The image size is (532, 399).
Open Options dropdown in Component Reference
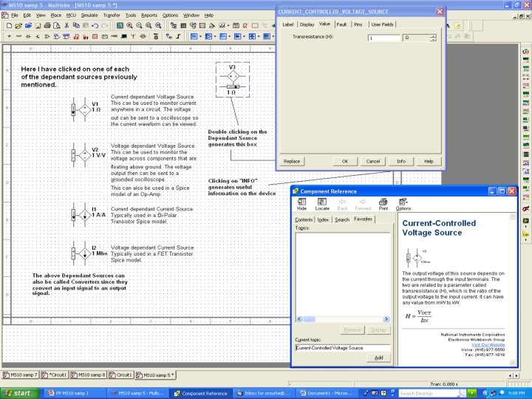tap(403, 205)
